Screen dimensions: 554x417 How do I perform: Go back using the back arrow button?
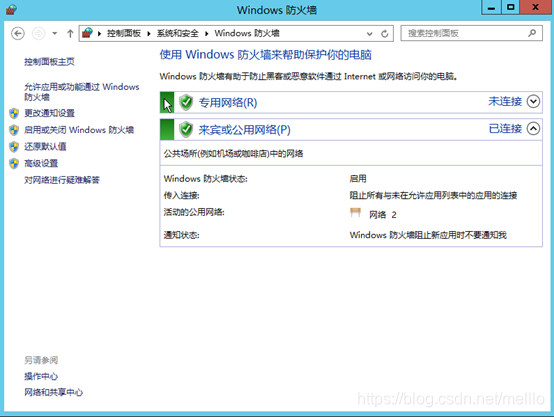pyautogui.click(x=18, y=34)
